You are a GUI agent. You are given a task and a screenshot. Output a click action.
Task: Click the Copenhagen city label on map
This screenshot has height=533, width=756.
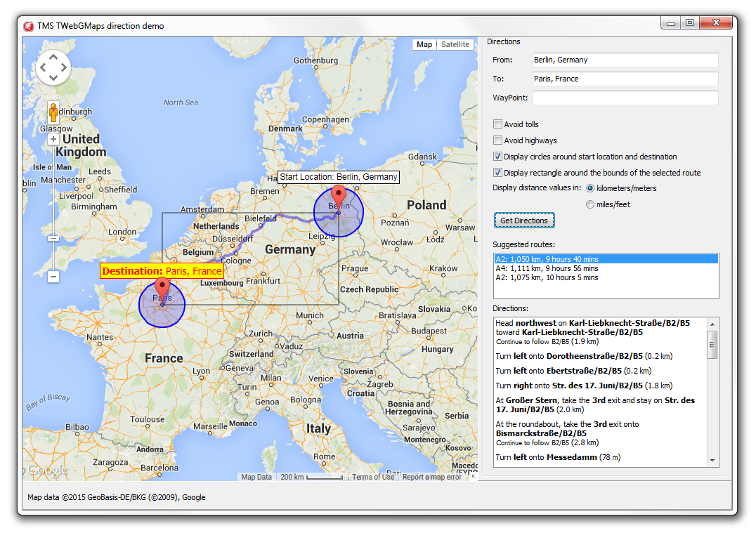325,119
